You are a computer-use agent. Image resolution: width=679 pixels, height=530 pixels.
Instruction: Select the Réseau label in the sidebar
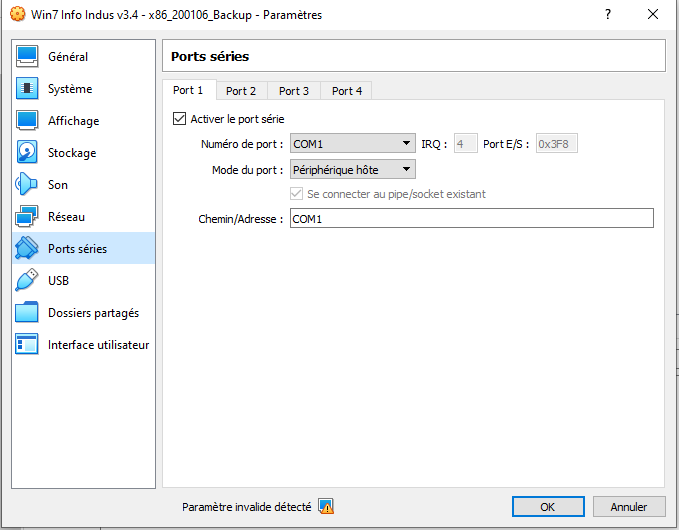(66, 217)
